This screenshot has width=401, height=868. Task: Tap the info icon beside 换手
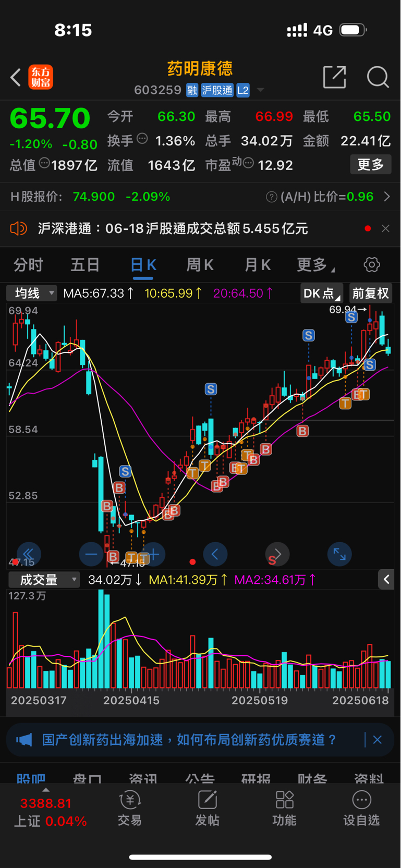(x=142, y=139)
